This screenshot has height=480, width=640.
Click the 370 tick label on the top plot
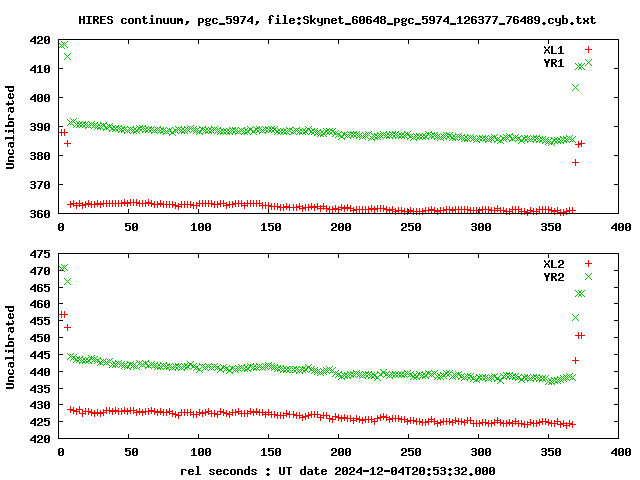point(40,185)
